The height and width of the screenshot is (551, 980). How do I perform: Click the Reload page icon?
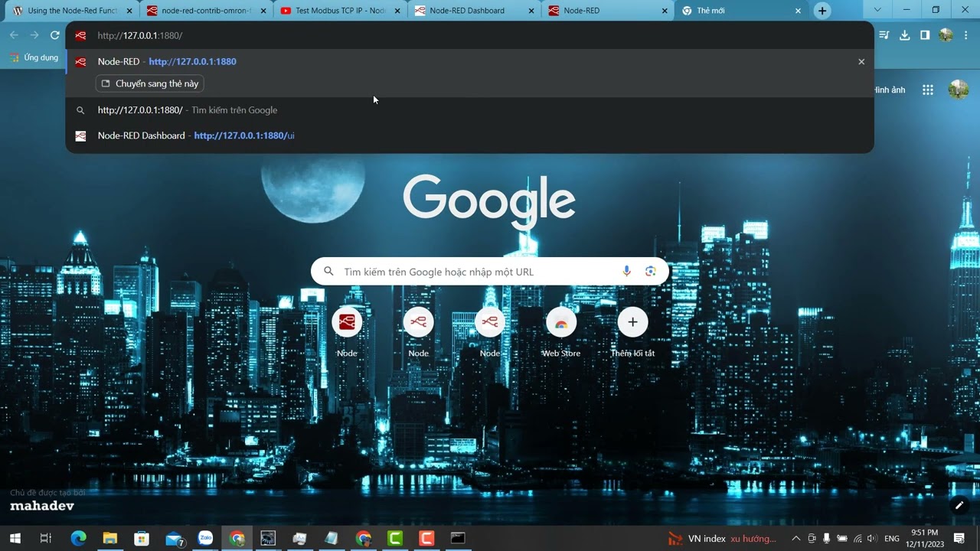pos(55,35)
